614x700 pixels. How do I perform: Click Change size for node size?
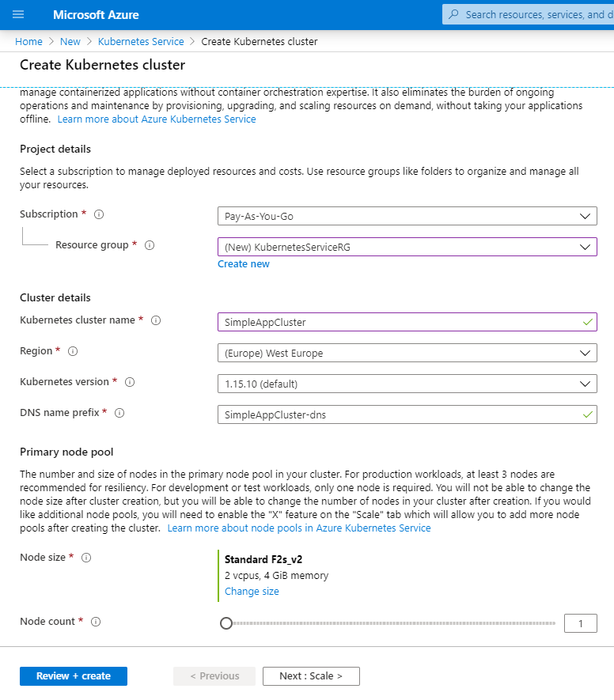coord(252,591)
